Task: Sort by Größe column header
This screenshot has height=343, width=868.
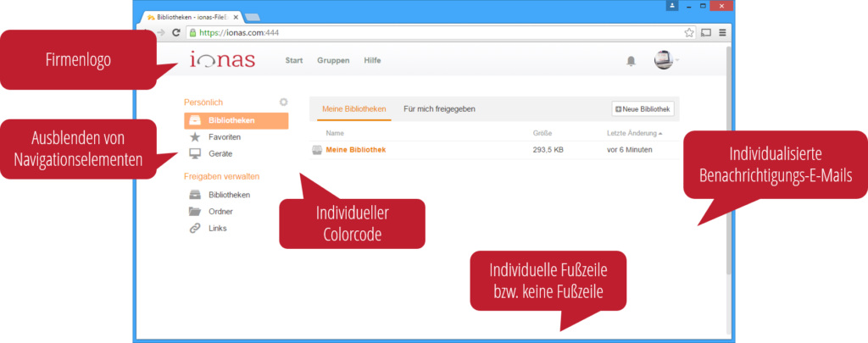Action: pos(542,133)
